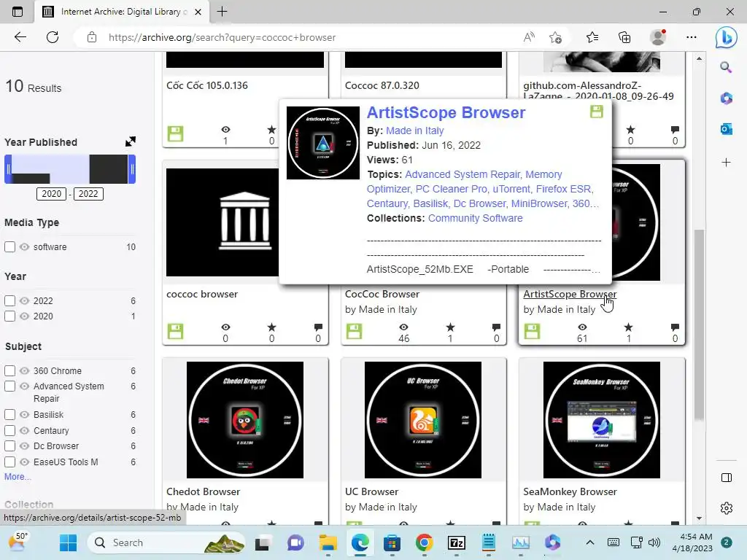
Task: Open the profile avatar menu
Action: click(658, 37)
